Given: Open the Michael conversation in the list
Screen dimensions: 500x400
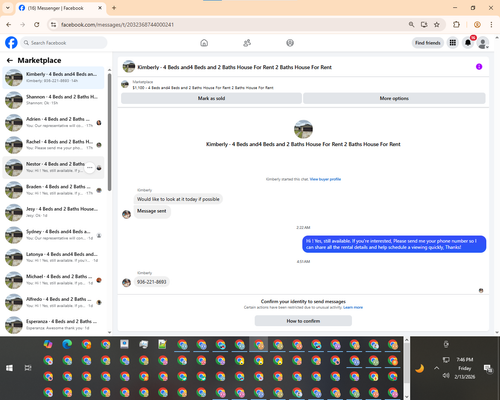Looking at the screenshot, I should click(x=53, y=280).
